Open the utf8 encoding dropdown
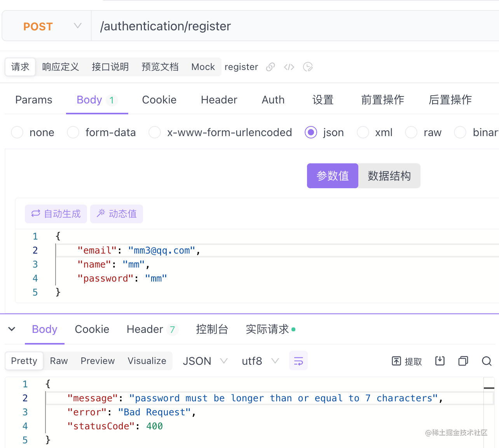 [x=260, y=361]
